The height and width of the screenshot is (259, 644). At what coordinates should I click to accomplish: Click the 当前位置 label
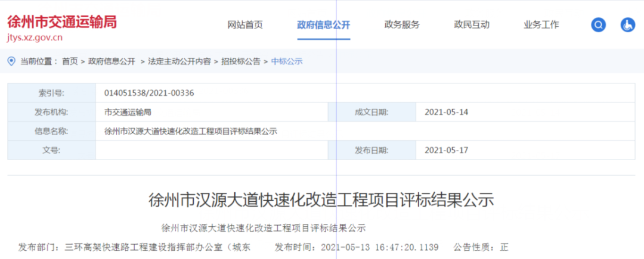click(x=39, y=61)
